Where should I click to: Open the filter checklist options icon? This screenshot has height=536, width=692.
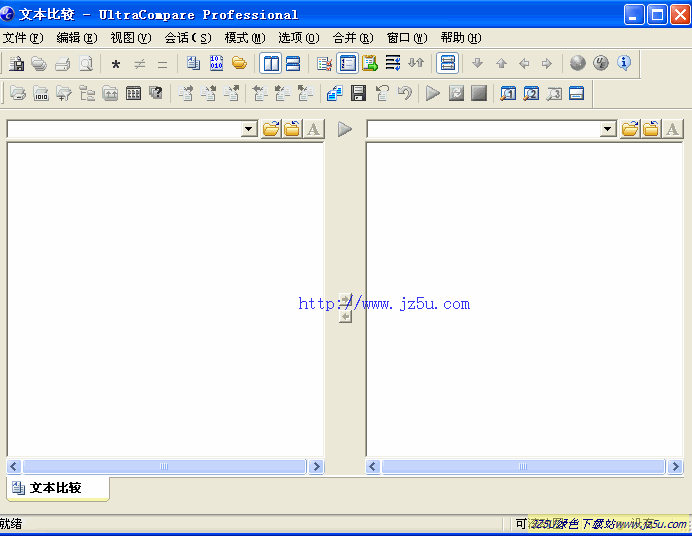click(324, 64)
